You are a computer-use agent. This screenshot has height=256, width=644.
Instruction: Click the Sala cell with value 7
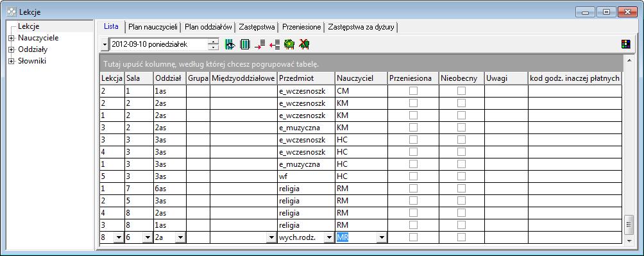click(x=139, y=189)
